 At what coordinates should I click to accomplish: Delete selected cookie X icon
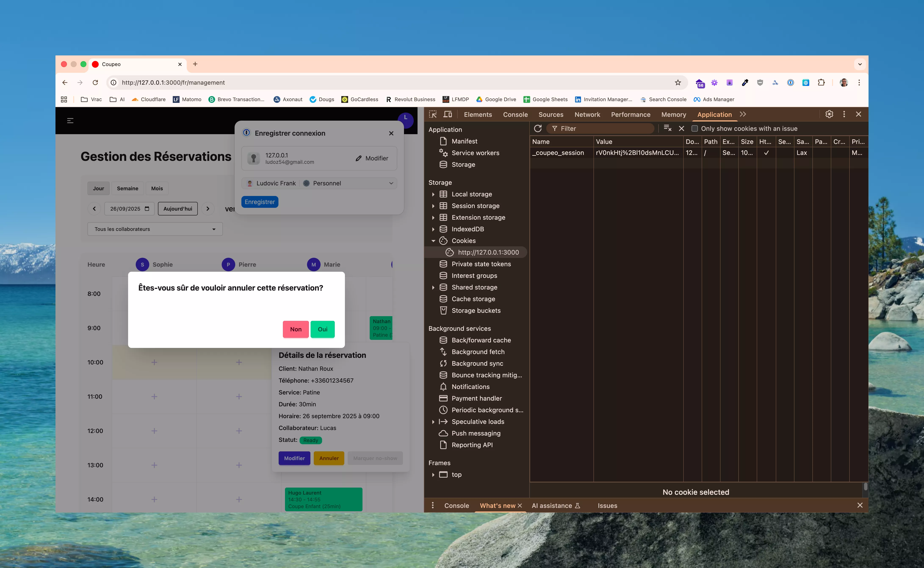[x=681, y=128]
